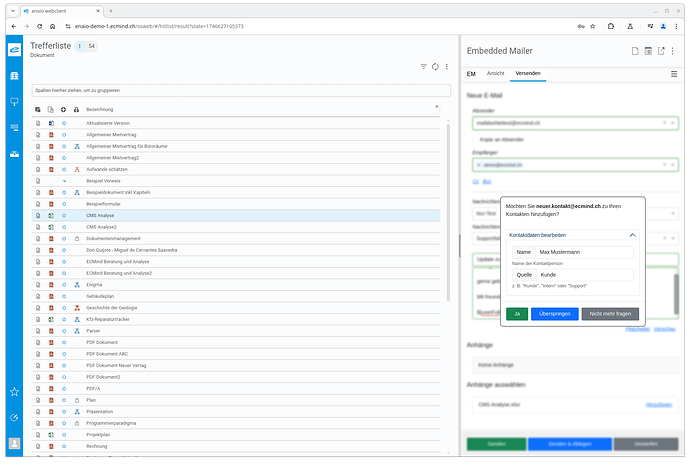Select the row Geschichte der Geologie

coord(236,308)
